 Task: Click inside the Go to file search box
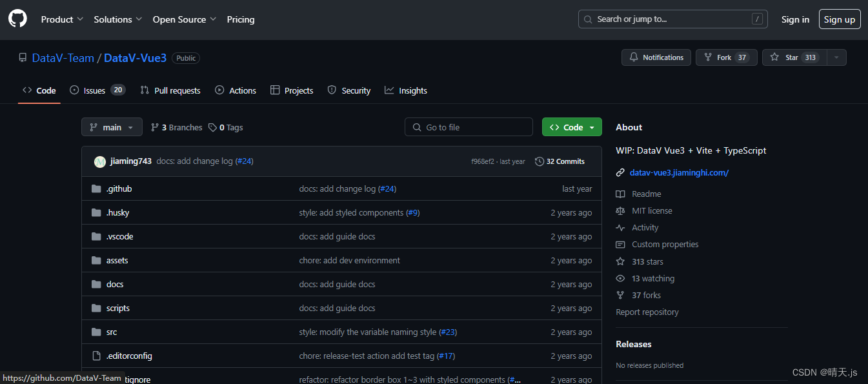pyautogui.click(x=469, y=126)
